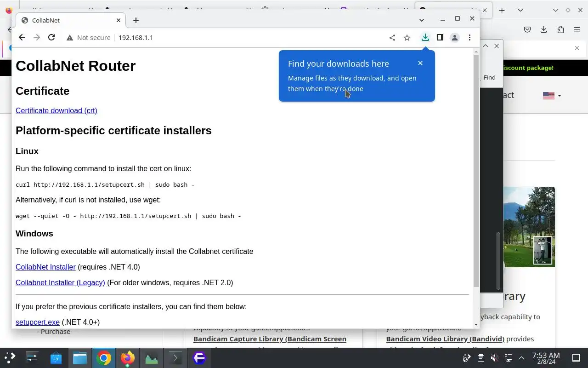Open Bandicam Capture Library link
588x368 pixels.
pos(270,339)
